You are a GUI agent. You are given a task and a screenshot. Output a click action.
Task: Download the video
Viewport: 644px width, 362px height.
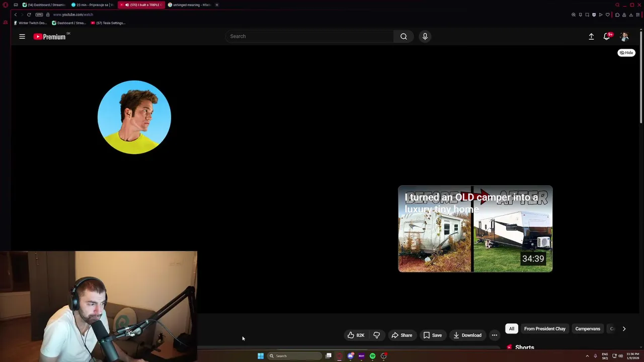[467, 335]
